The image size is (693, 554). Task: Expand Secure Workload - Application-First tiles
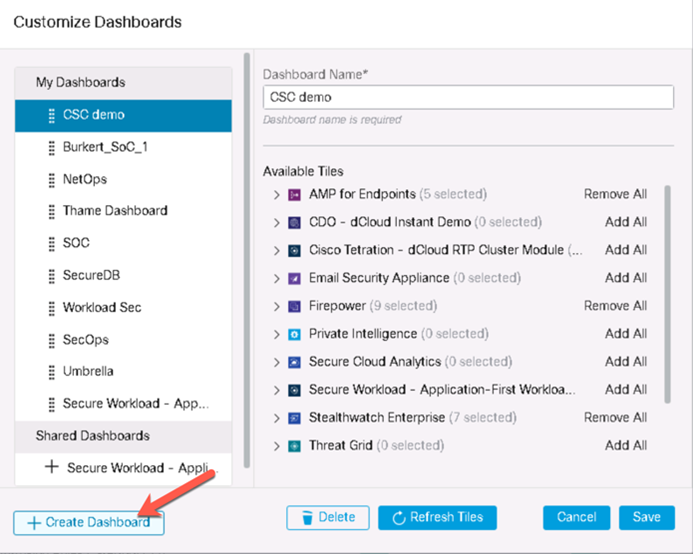click(277, 390)
